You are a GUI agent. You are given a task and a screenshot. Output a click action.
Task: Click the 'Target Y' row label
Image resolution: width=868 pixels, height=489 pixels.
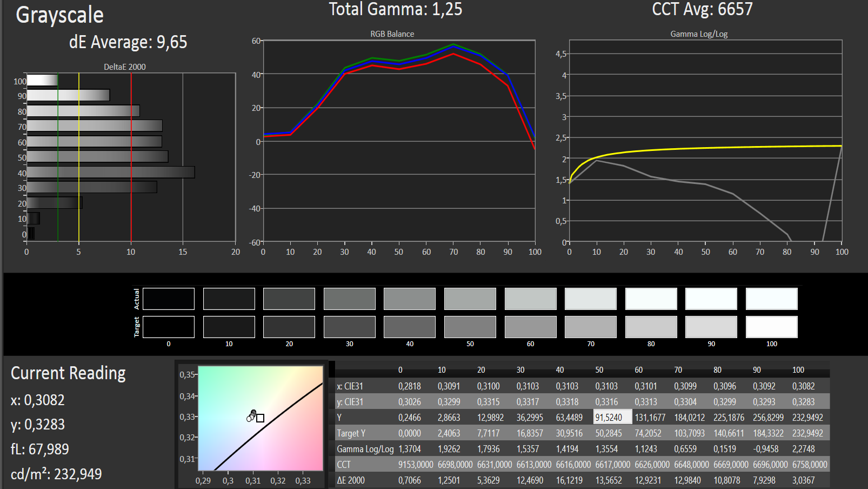(x=351, y=433)
